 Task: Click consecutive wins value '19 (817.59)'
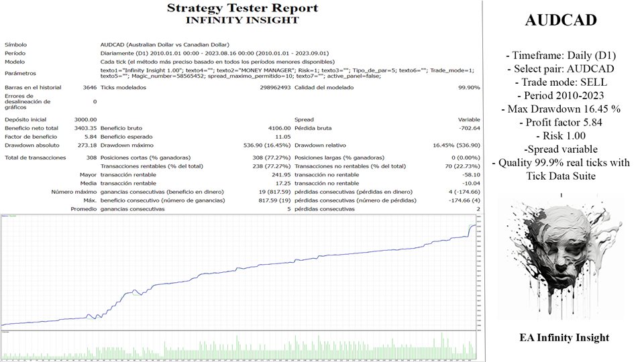[275, 192]
